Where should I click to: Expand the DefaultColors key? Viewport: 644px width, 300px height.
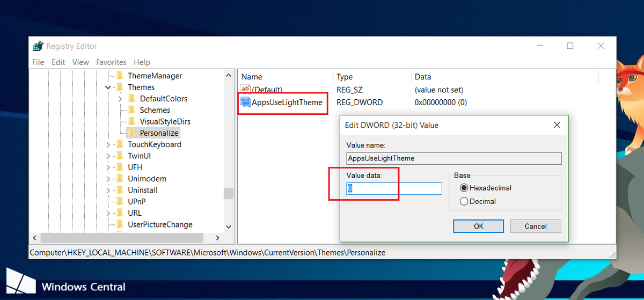[120, 99]
